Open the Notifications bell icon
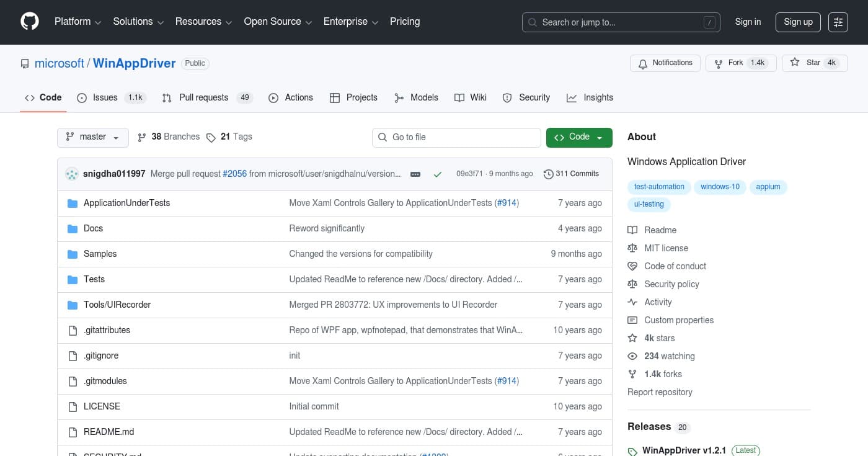 pyautogui.click(x=642, y=63)
